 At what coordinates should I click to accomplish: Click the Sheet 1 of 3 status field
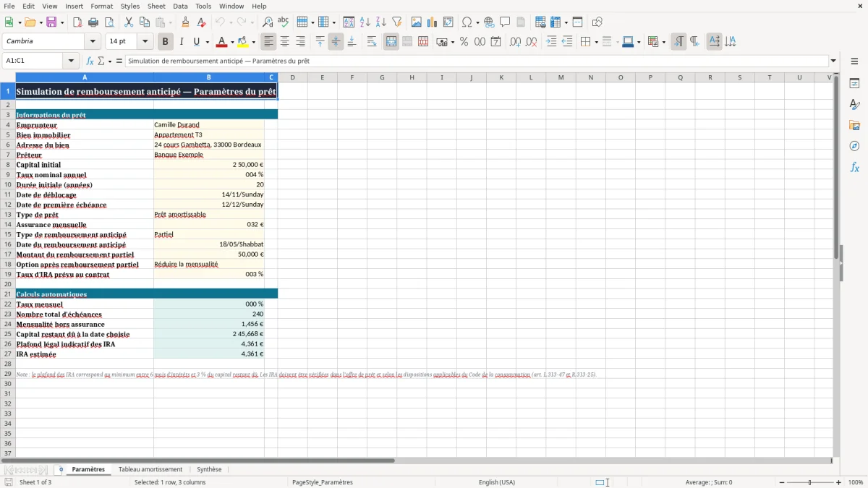[35, 482]
